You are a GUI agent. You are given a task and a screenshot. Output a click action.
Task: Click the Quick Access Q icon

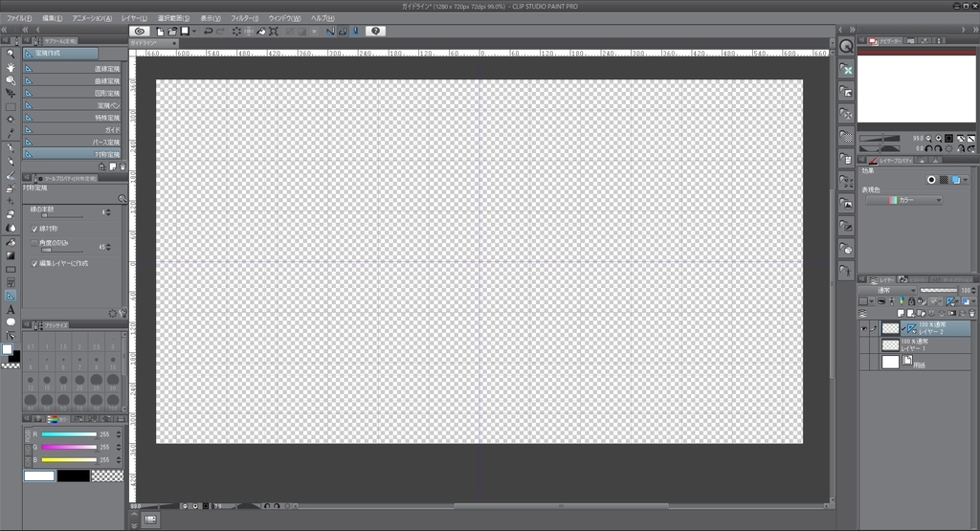846,46
